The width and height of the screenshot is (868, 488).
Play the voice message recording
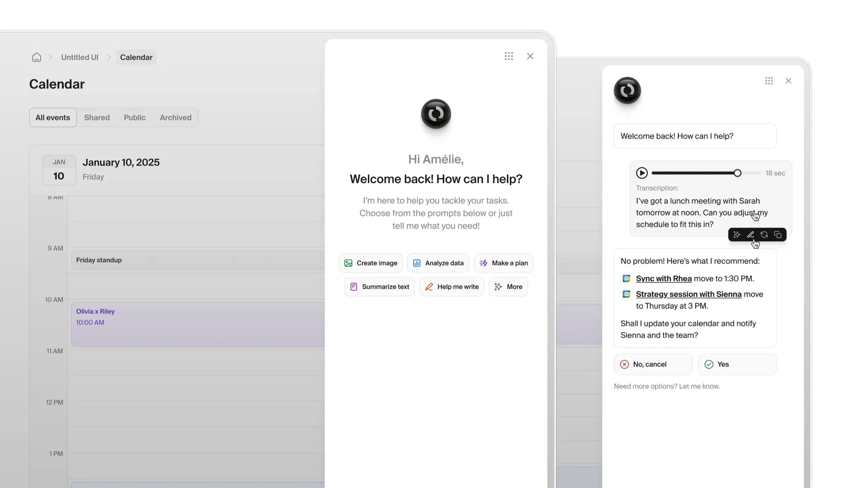(641, 173)
